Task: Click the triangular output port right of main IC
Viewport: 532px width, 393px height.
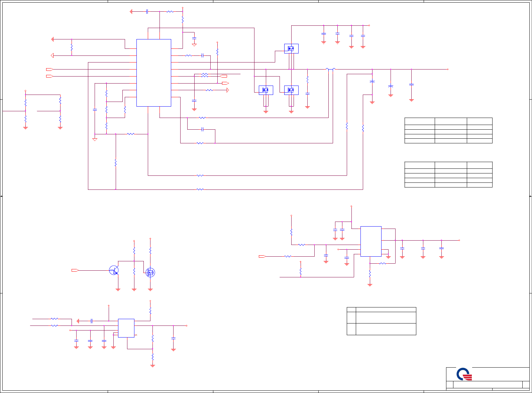Action: 228,90
